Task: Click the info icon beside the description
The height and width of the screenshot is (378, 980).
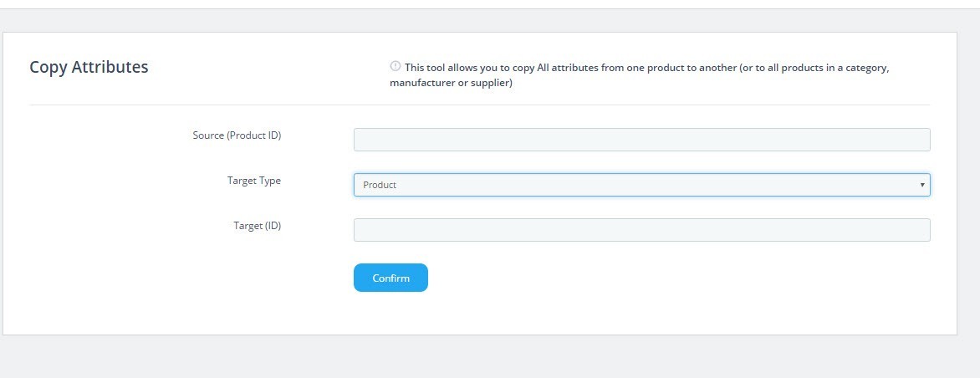Action: click(395, 66)
